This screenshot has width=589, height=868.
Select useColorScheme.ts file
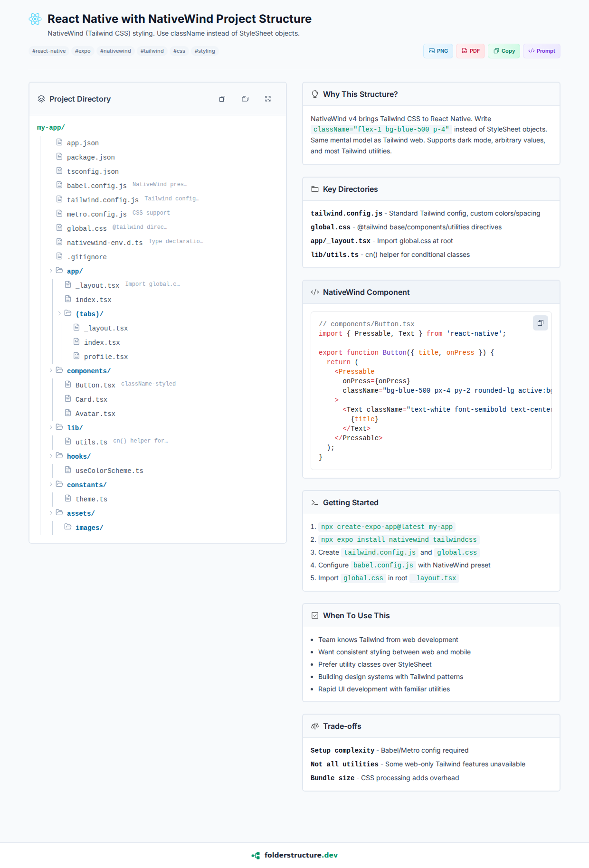coord(109,471)
